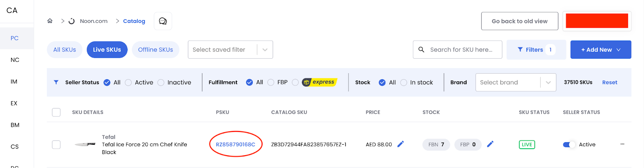Check the Tefal knife row checkbox

(x=56, y=144)
